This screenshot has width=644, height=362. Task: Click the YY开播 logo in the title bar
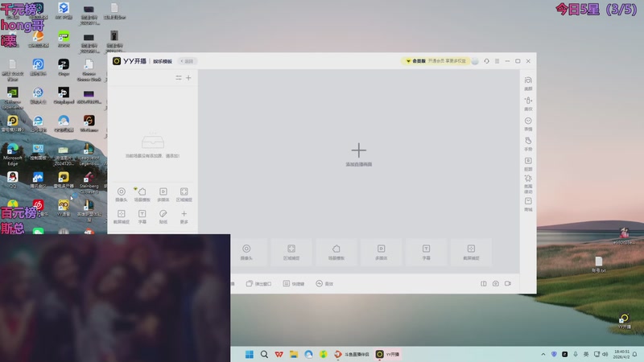click(130, 61)
